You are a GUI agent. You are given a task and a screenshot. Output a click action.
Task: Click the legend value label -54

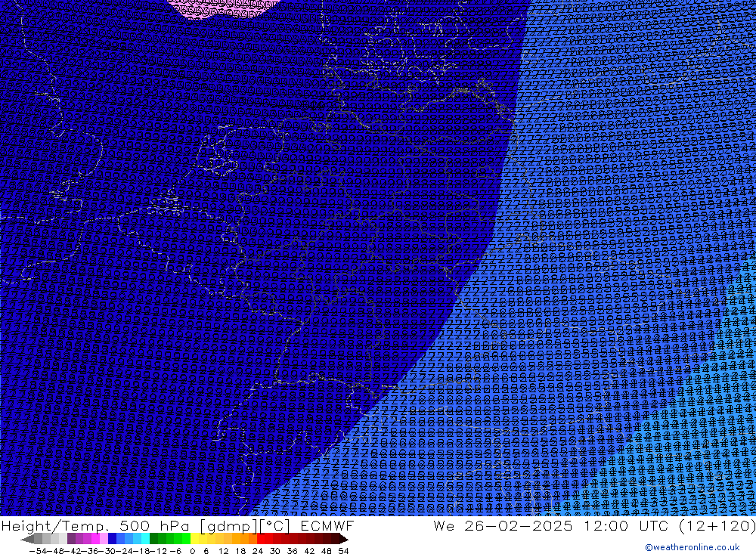click(38, 551)
